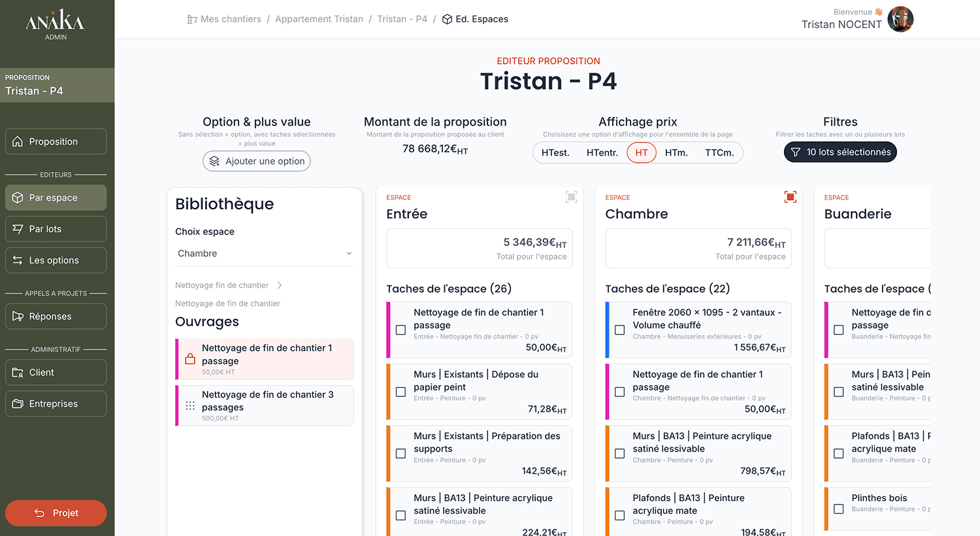
Task: Click the Projet button
Action: pos(56,513)
